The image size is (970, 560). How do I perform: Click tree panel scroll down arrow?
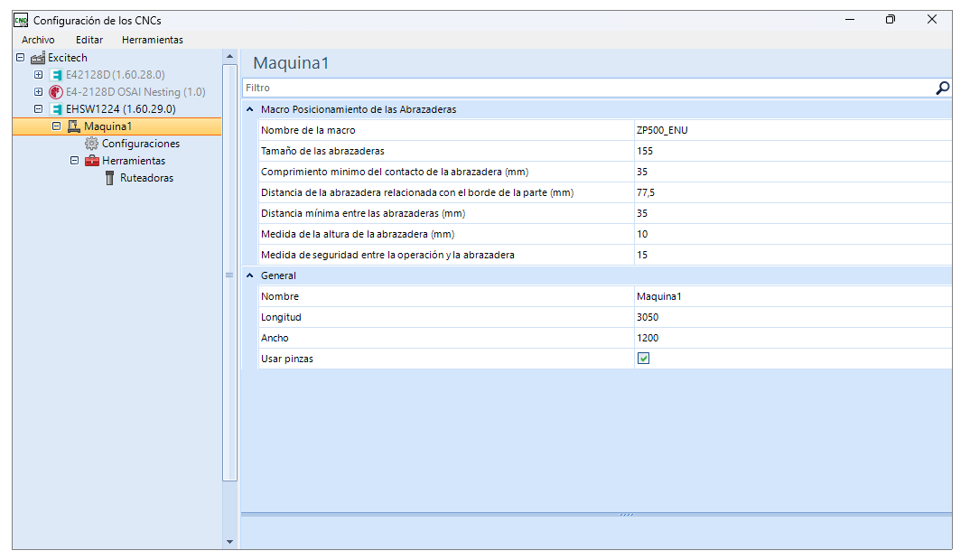click(229, 542)
